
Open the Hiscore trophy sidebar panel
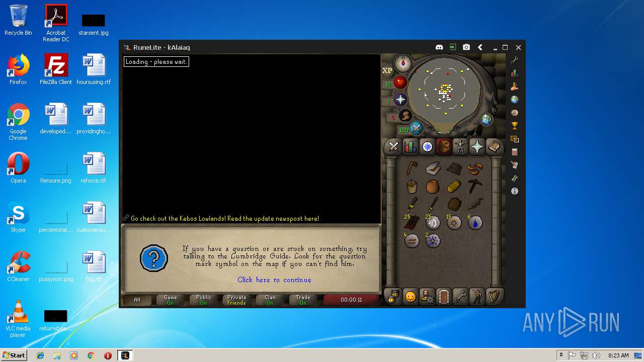tap(514, 126)
